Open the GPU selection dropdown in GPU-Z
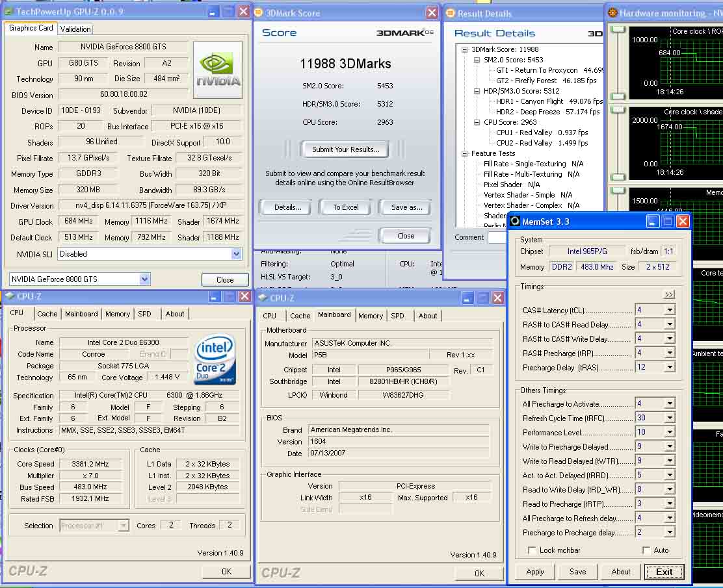The height and width of the screenshot is (588, 723). (144, 279)
